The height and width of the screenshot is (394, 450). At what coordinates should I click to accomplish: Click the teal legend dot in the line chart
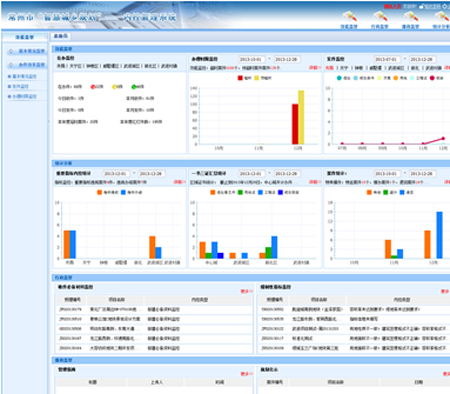coord(339,78)
